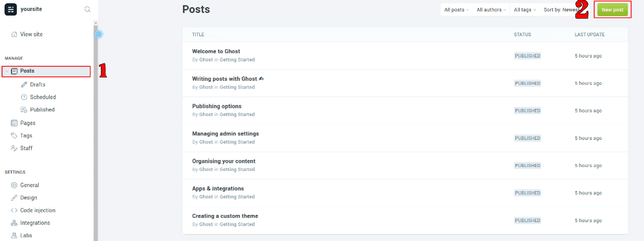Click the Published page icon
This screenshot has height=241, width=644.
[x=24, y=109]
